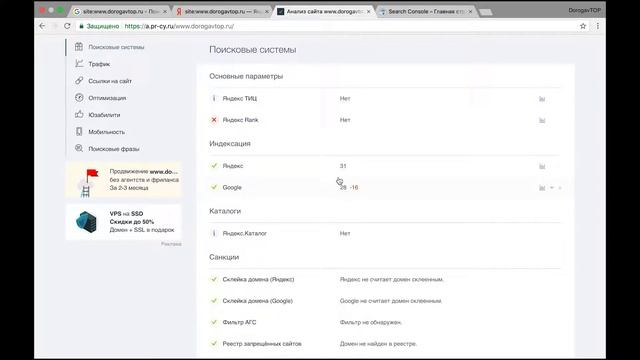Select the Анализ сайта www.dorogavtop browser tab

[324, 11]
